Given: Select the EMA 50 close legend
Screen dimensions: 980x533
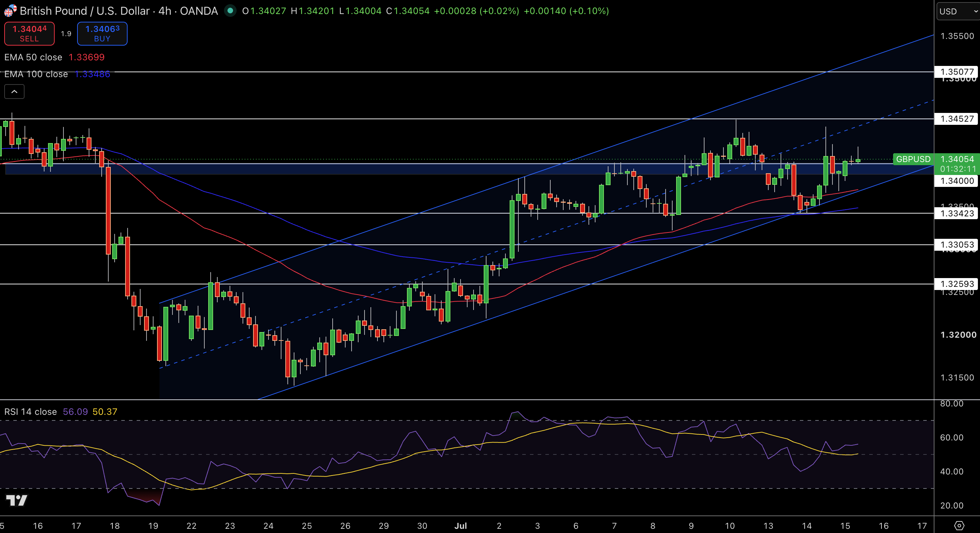Looking at the screenshot, I should coord(33,57).
